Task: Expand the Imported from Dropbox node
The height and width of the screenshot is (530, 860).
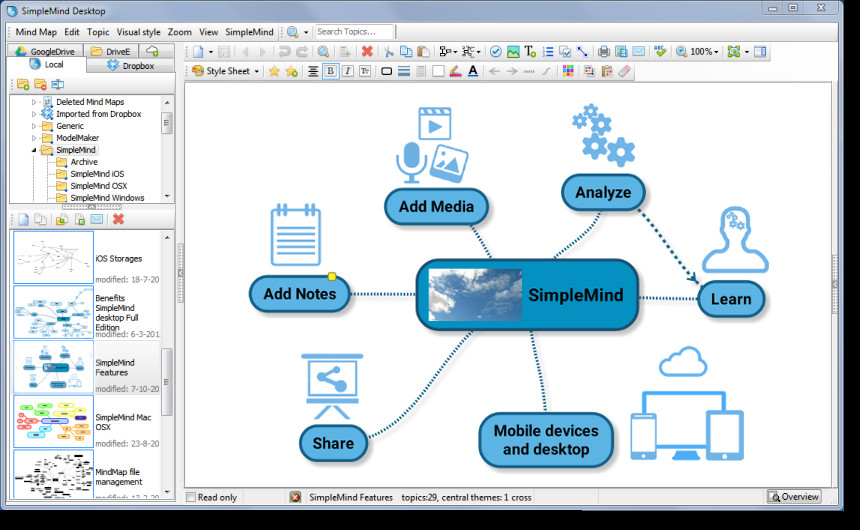Action: pyautogui.click(x=34, y=114)
